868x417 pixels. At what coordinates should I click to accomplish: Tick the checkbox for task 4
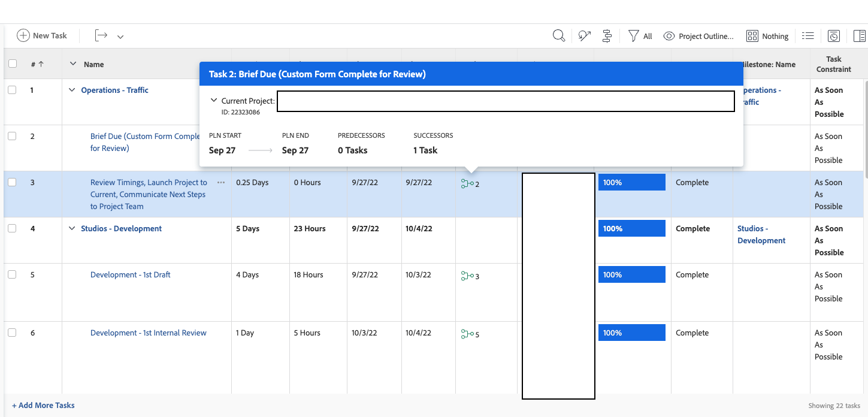coord(12,228)
